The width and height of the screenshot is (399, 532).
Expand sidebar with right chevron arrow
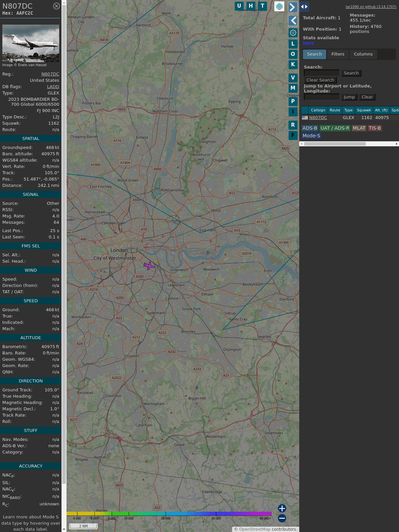(293, 7)
